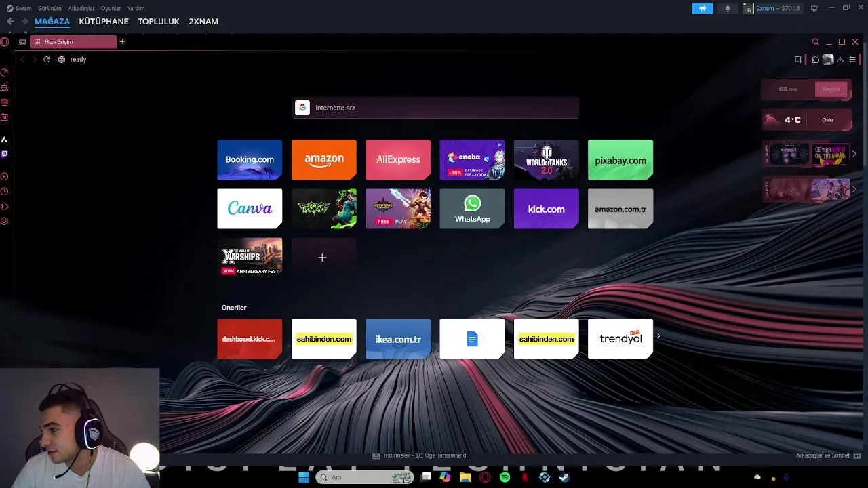The height and width of the screenshot is (488, 868).
Task: Open the World of Tanks speed dial
Action: [x=547, y=160]
